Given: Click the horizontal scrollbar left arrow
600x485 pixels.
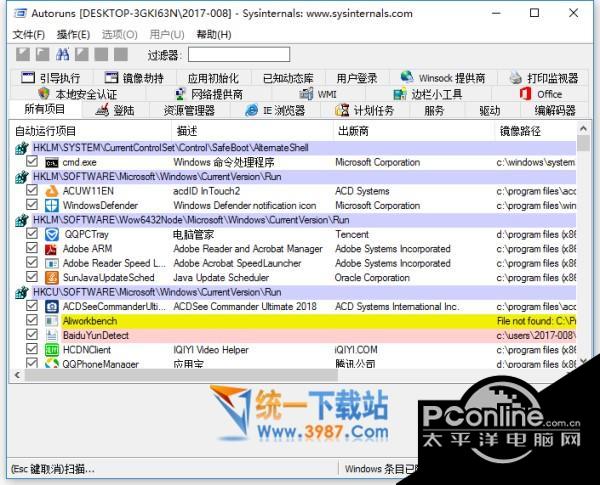Looking at the screenshot, I should (x=17, y=375).
